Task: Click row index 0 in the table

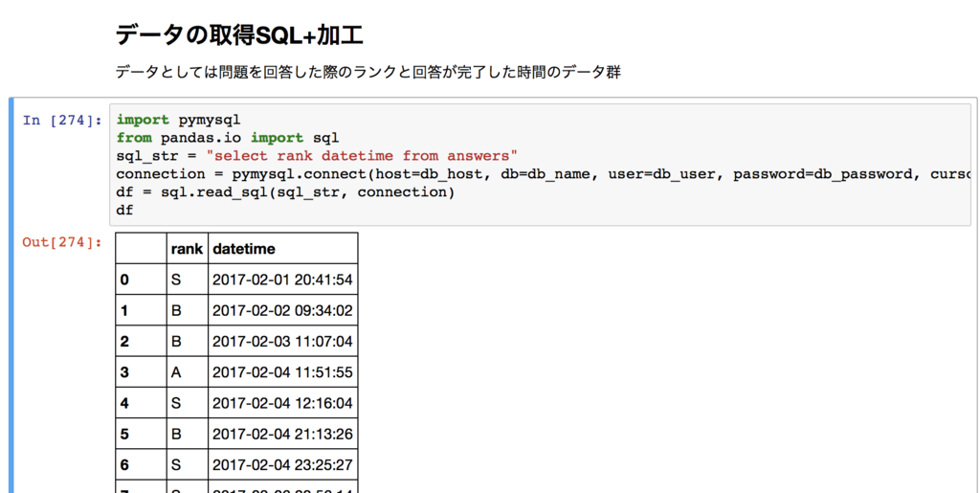Action: coord(141,280)
